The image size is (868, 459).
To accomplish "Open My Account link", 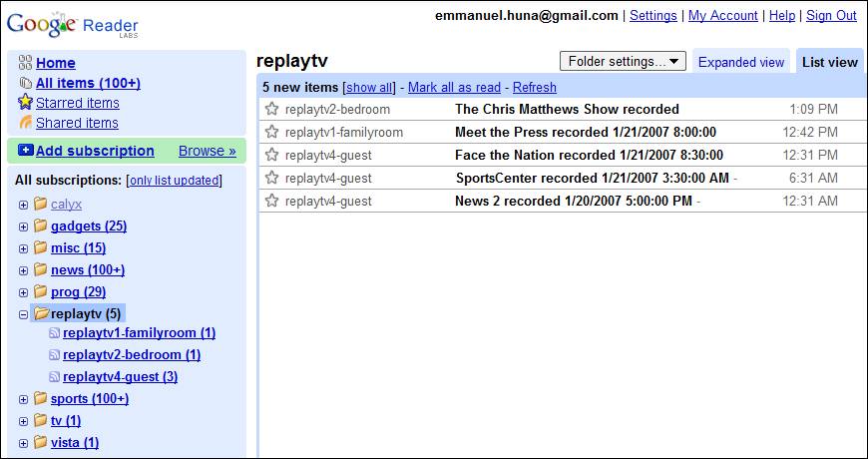I will (723, 16).
